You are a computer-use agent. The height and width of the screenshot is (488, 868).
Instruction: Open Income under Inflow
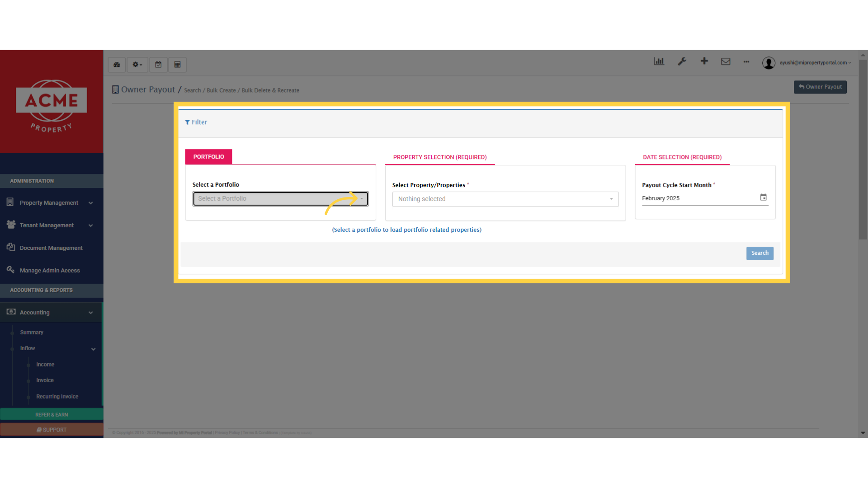(45, 365)
